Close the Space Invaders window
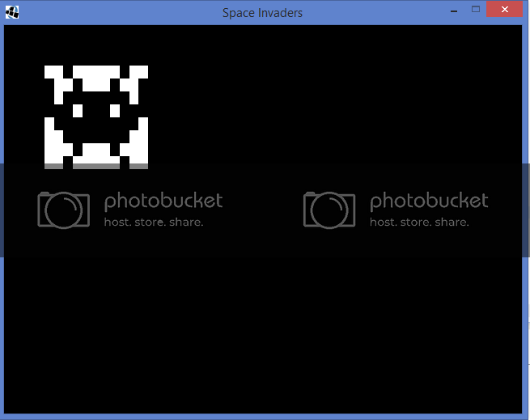Image resolution: width=530 pixels, height=420 pixels. point(504,9)
